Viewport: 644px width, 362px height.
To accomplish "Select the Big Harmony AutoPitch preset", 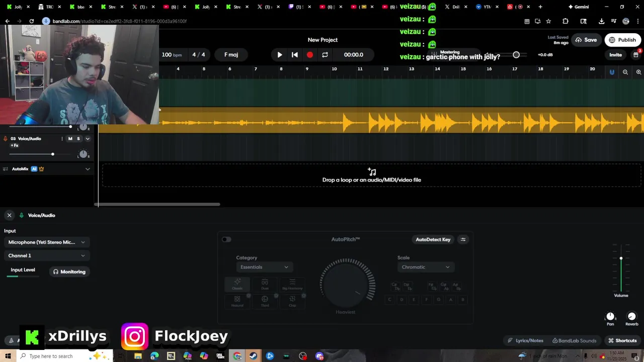I will point(292,284).
